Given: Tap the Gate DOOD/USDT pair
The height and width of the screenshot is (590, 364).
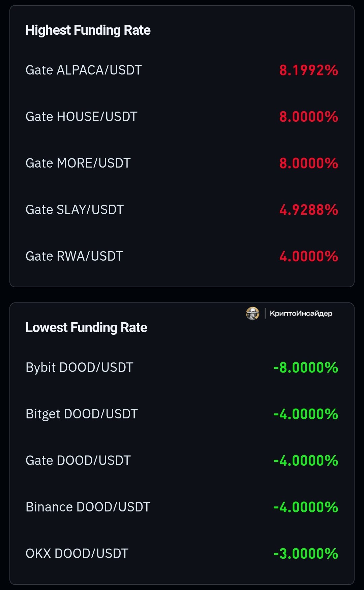Looking at the screenshot, I should pyautogui.click(x=78, y=461).
